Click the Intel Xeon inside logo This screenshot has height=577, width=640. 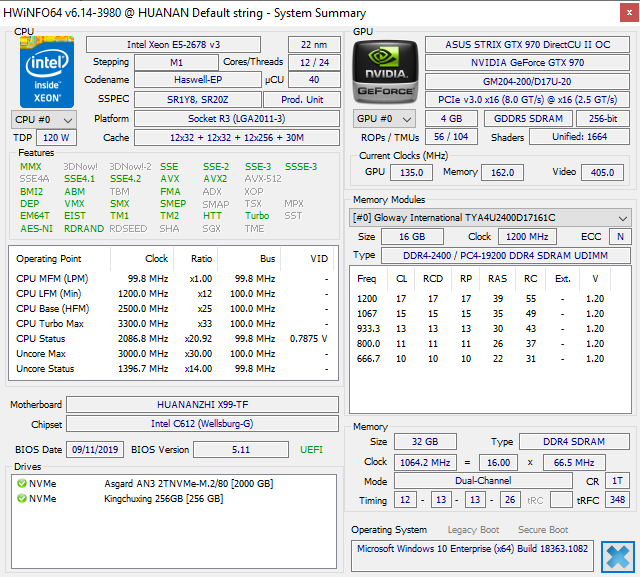click(x=47, y=71)
